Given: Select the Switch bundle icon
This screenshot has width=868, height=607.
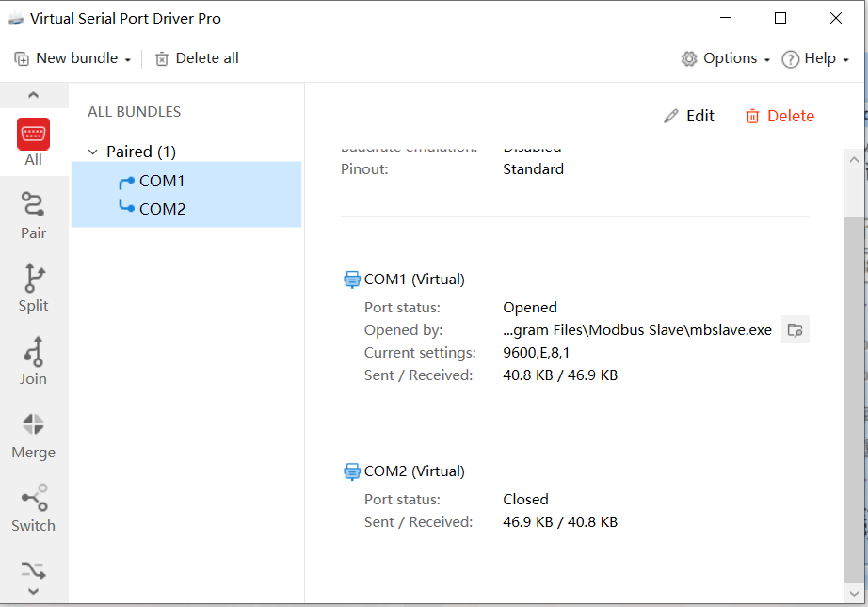Looking at the screenshot, I should coord(34,499).
